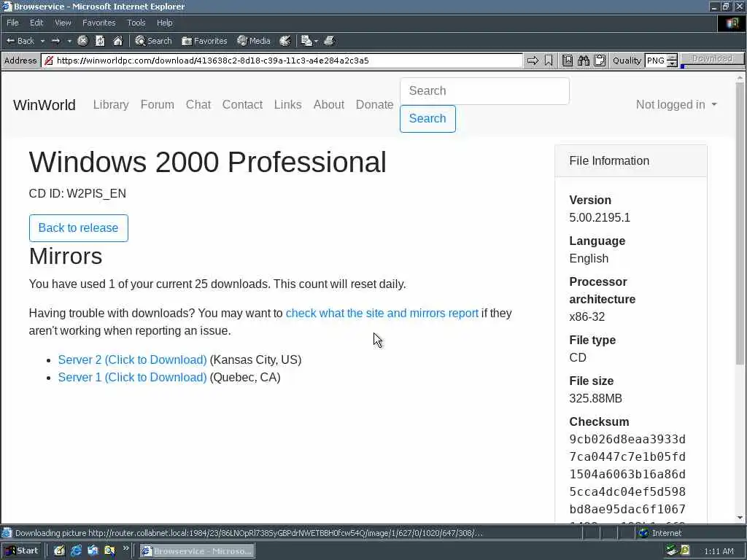Image resolution: width=747 pixels, height=560 pixels.
Task: Expand the Mail dropdown arrow
Action: pyautogui.click(x=316, y=42)
